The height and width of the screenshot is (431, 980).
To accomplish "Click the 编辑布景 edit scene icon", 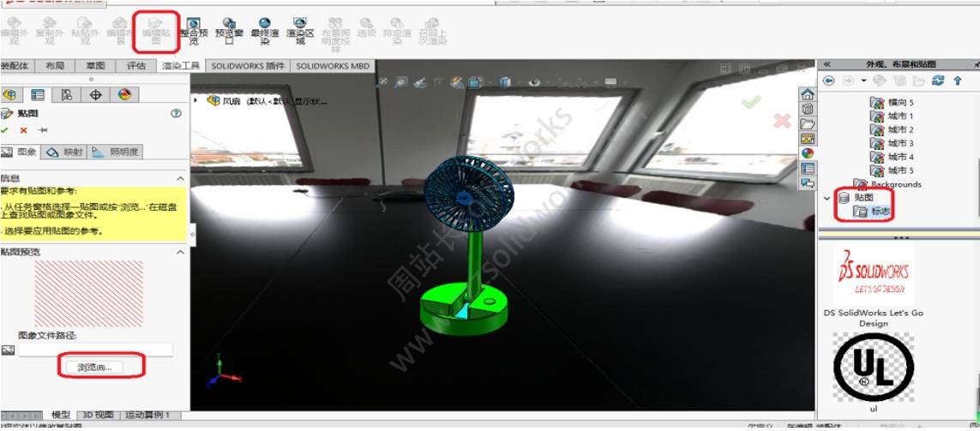I will tap(121, 31).
